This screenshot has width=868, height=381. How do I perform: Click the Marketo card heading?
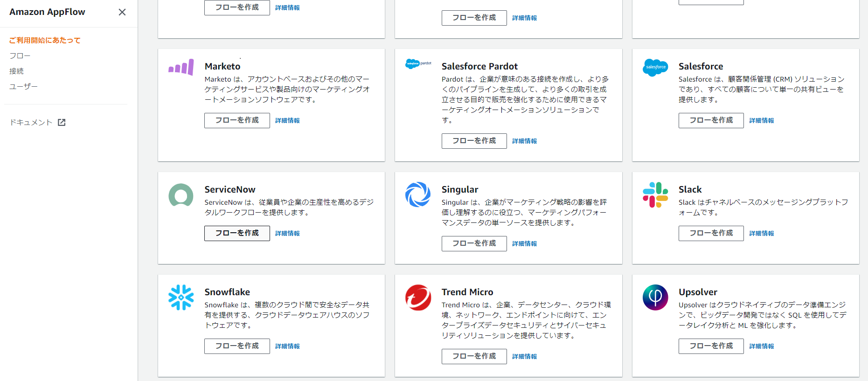222,66
